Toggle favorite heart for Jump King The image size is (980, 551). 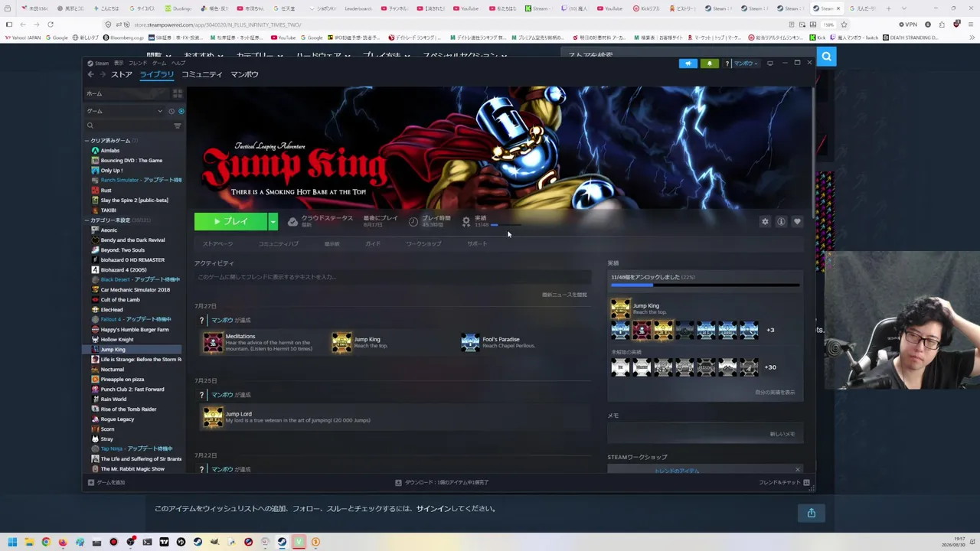pos(797,222)
